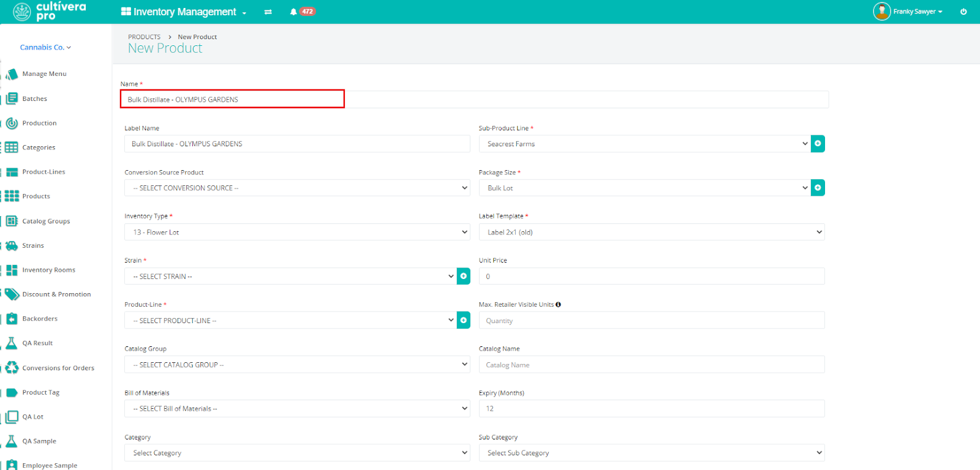Add new Sub-Product Line plus button
980x470 pixels.
point(818,144)
